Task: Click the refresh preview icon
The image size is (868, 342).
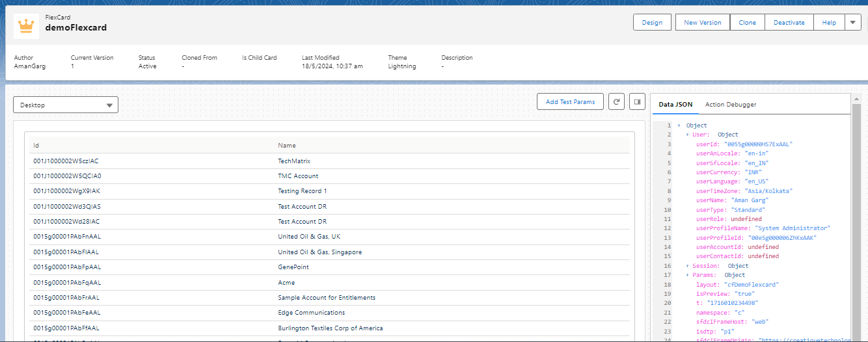Action: click(616, 102)
